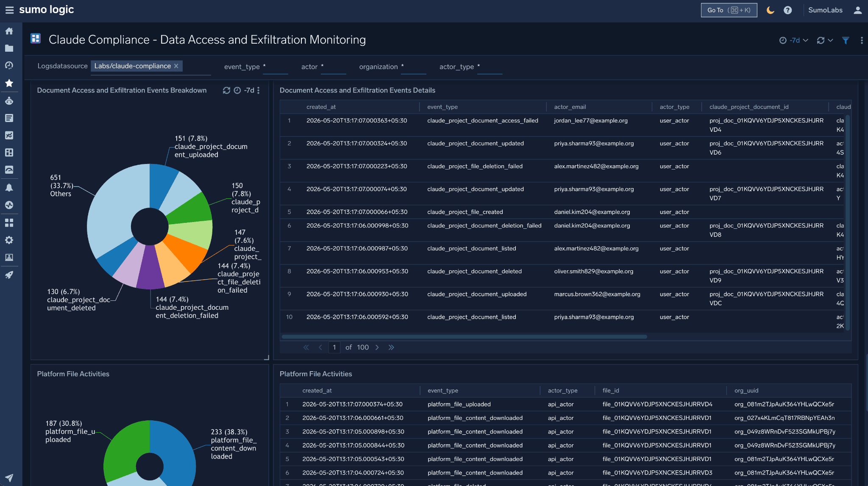
Task: Open the heartbeat health sidebar icon
Action: pos(9,205)
